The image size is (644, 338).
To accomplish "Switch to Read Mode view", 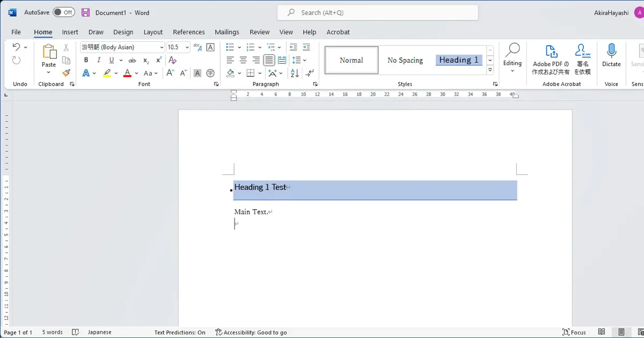I will [602, 332].
